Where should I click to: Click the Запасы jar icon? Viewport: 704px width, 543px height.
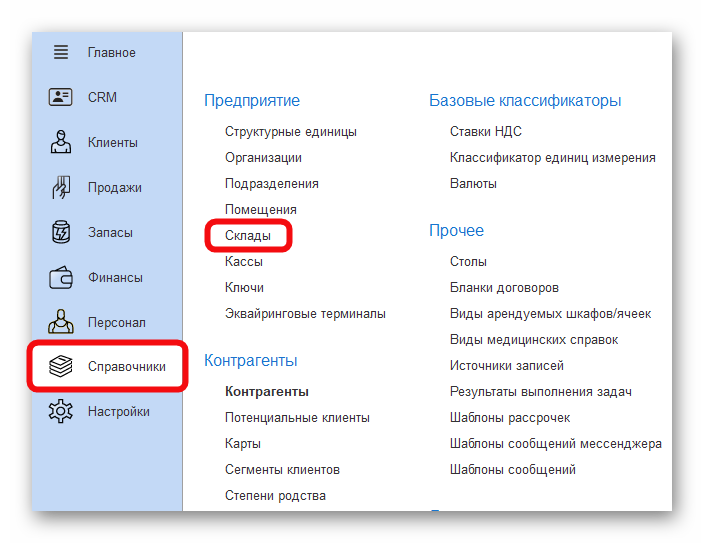coord(61,232)
